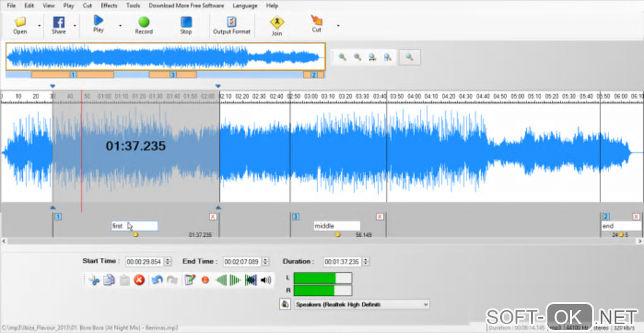Open the Edit menu
Viewport: 644px width, 333px height.
(29, 6)
